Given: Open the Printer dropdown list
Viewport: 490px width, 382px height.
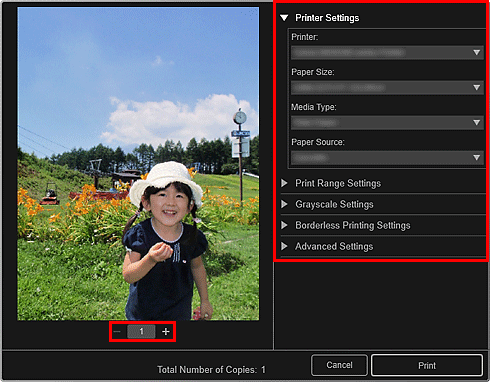Looking at the screenshot, I should click(387, 53).
